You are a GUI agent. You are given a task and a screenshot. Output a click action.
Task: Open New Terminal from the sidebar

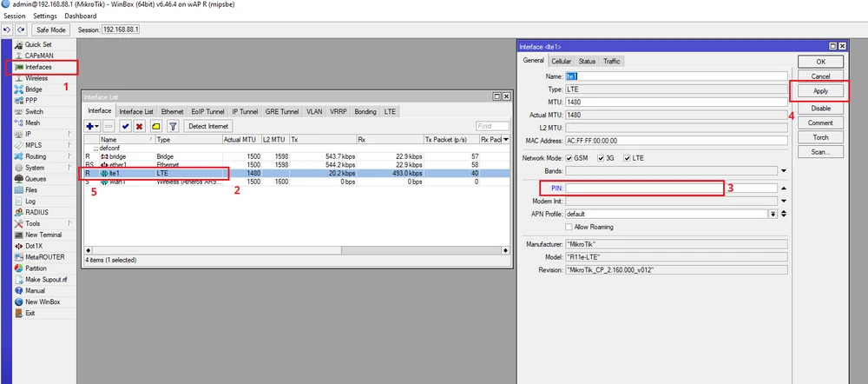click(x=43, y=235)
